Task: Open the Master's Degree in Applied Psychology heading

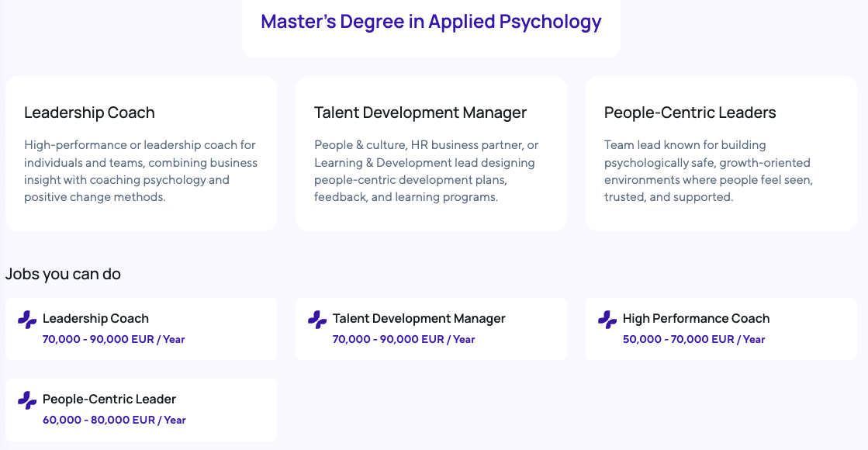Action: [x=431, y=22]
